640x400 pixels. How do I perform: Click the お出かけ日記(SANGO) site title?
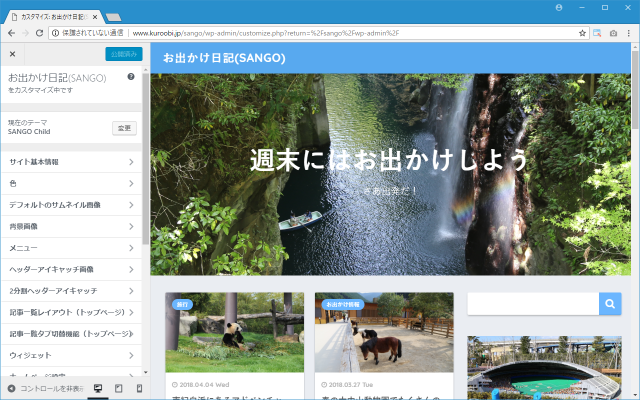coord(224,58)
